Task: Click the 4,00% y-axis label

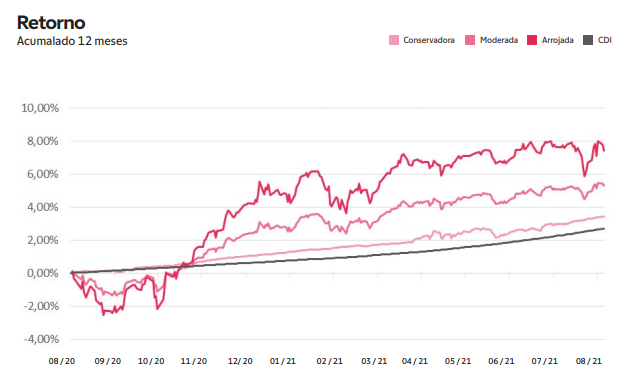Action: click(43, 207)
